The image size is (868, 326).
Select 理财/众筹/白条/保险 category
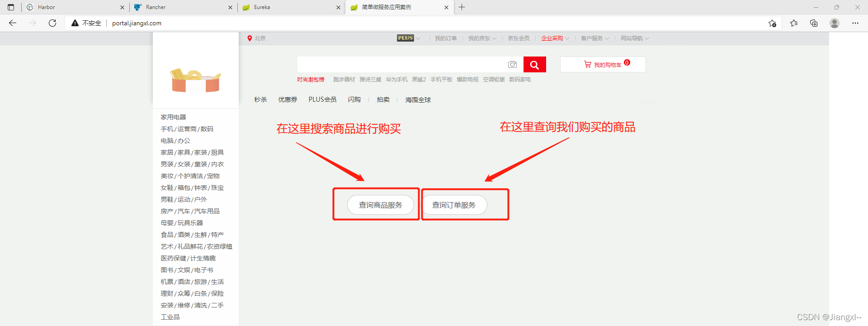pos(192,293)
